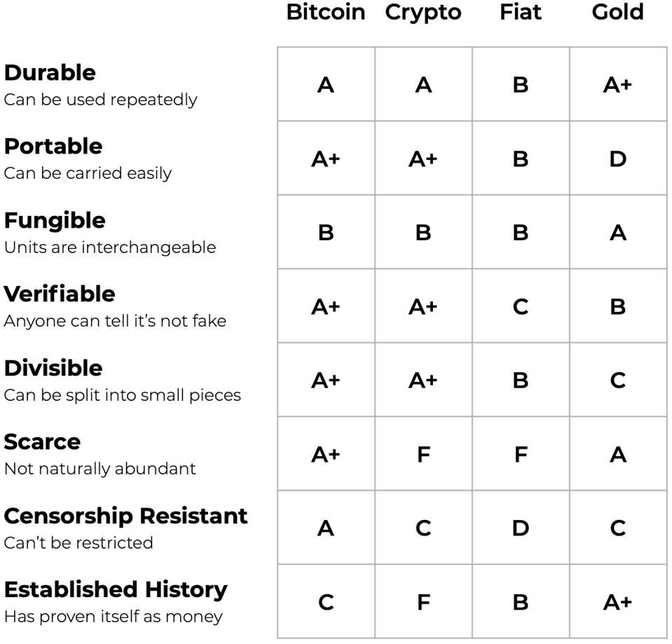This screenshot has width=672, height=644.
Task: Select the Fungible row heading
Action: [x=55, y=221]
